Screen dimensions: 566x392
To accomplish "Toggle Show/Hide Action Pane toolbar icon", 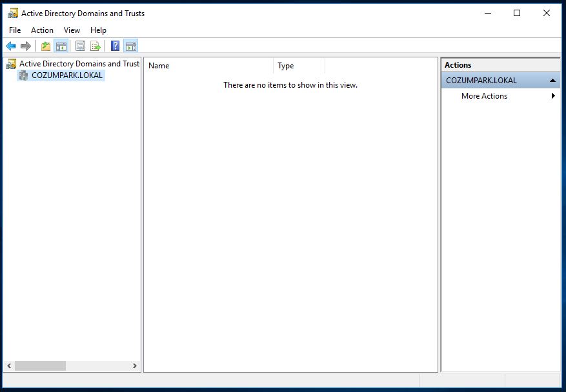I will click(x=130, y=46).
